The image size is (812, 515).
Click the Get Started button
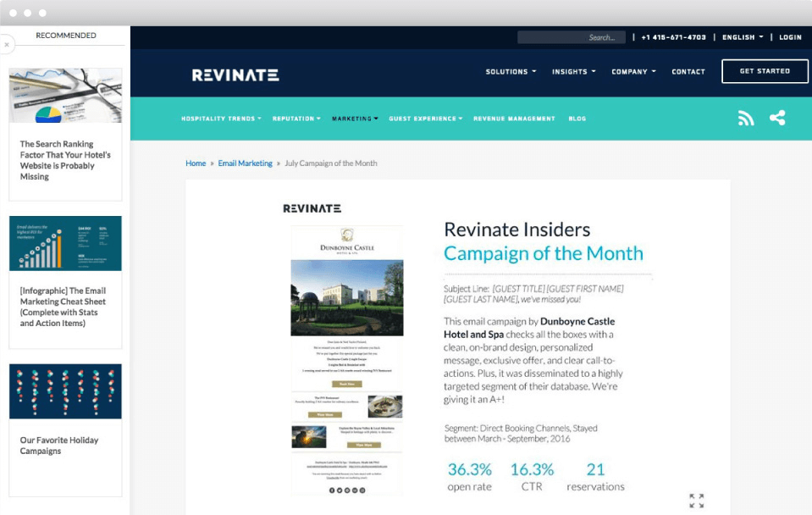pos(765,71)
